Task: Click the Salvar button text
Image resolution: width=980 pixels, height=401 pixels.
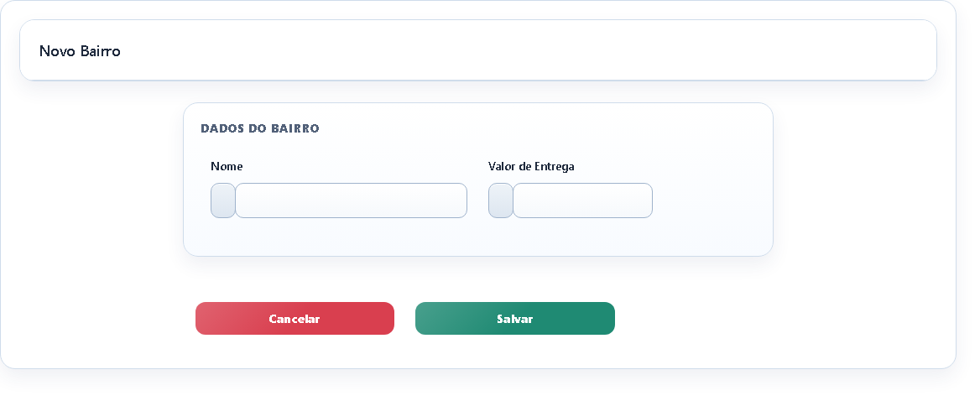Action: tap(515, 319)
